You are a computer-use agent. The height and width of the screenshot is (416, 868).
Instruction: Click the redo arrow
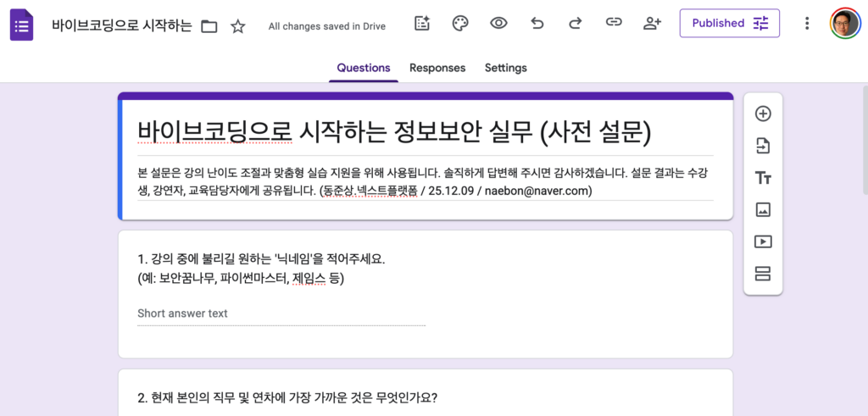click(x=575, y=24)
